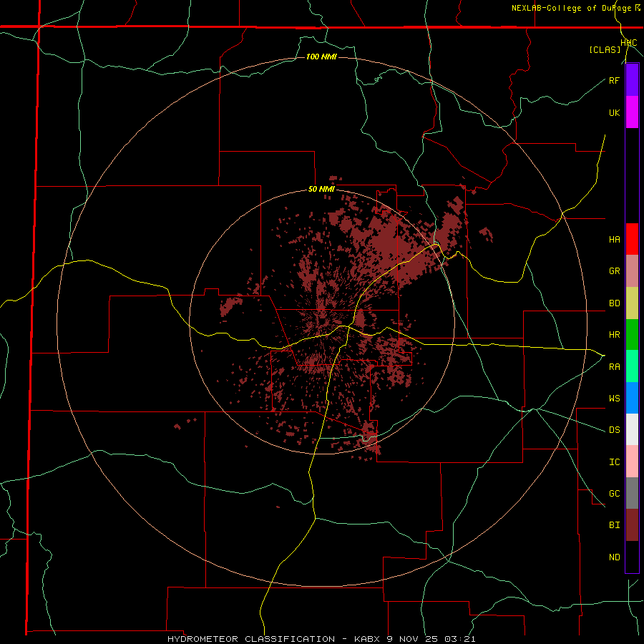Screen dimensions: 644x644
Task: Click the UK legend label
Action: pos(614,112)
